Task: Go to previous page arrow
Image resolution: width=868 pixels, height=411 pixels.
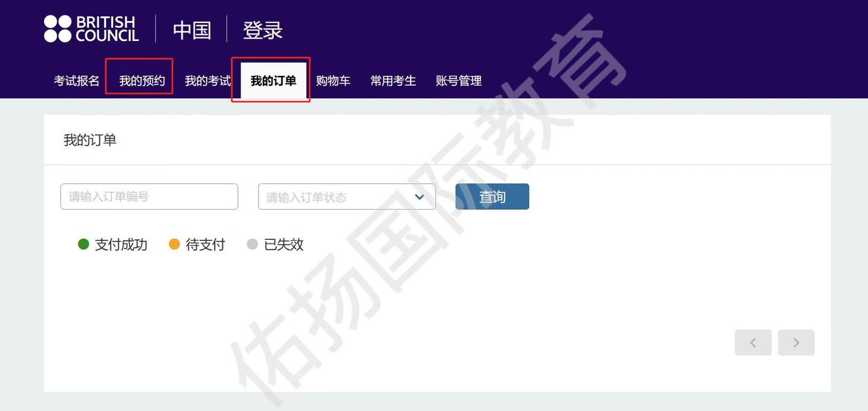Action: pyautogui.click(x=753, y=342)
